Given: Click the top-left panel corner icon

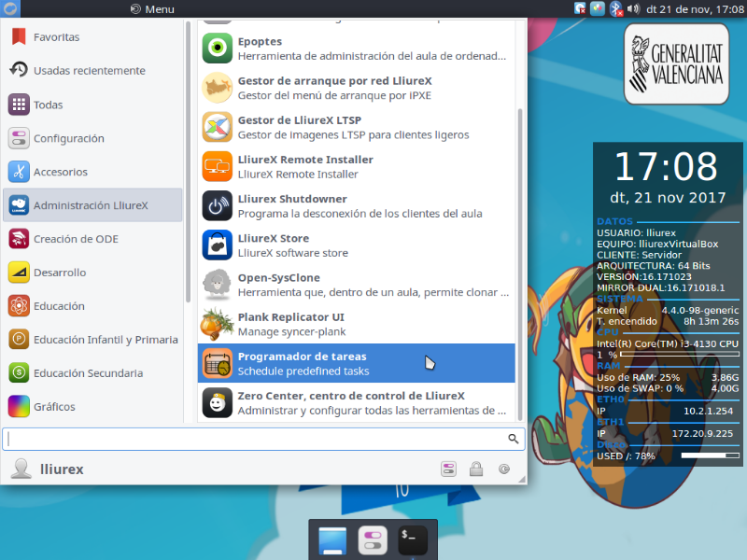Looking at the screenshot, I should (x=10, y=8).
